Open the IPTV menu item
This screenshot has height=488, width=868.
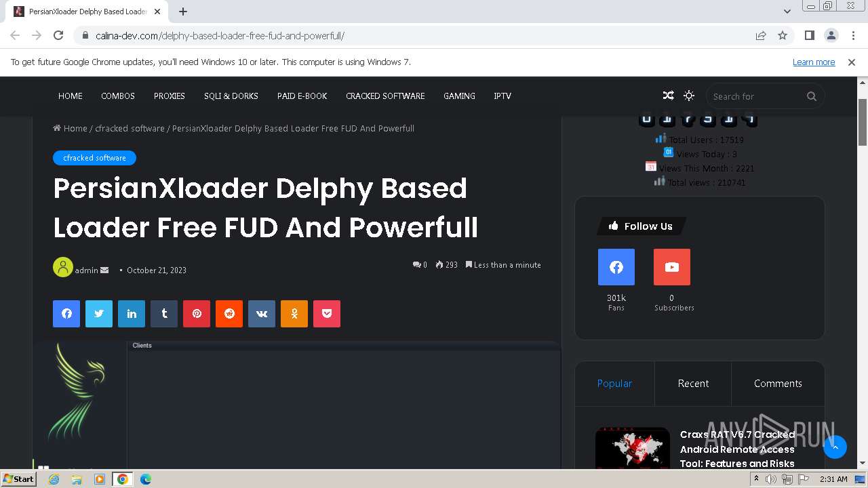(502, 96)
